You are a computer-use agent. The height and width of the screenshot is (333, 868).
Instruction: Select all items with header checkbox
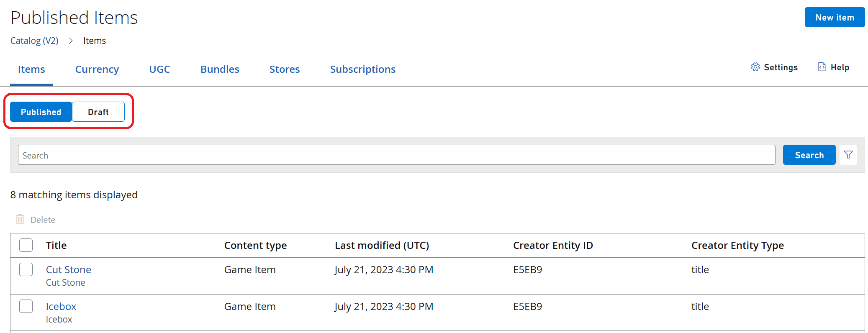[26, 245]
